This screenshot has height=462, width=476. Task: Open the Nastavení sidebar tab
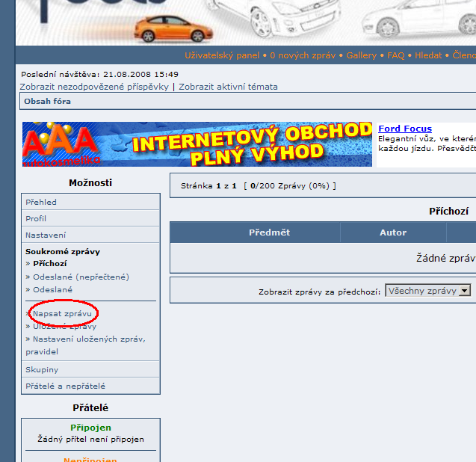click(x=46, y=235)
